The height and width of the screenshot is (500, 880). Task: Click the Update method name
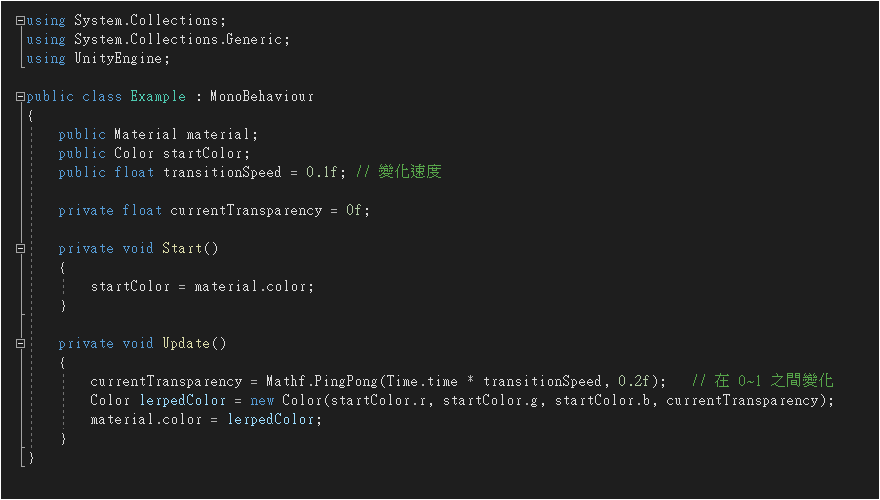click(x=186, y=344)
